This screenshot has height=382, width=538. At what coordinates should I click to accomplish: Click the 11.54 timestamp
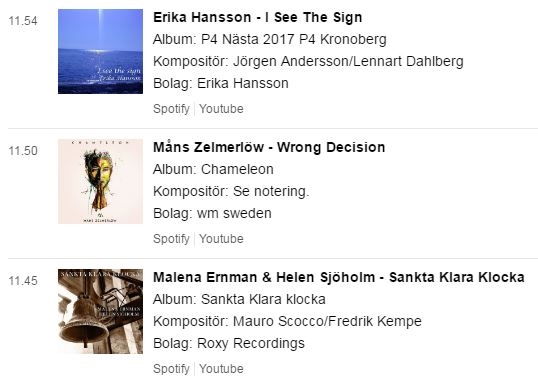[x=23, y=21]
